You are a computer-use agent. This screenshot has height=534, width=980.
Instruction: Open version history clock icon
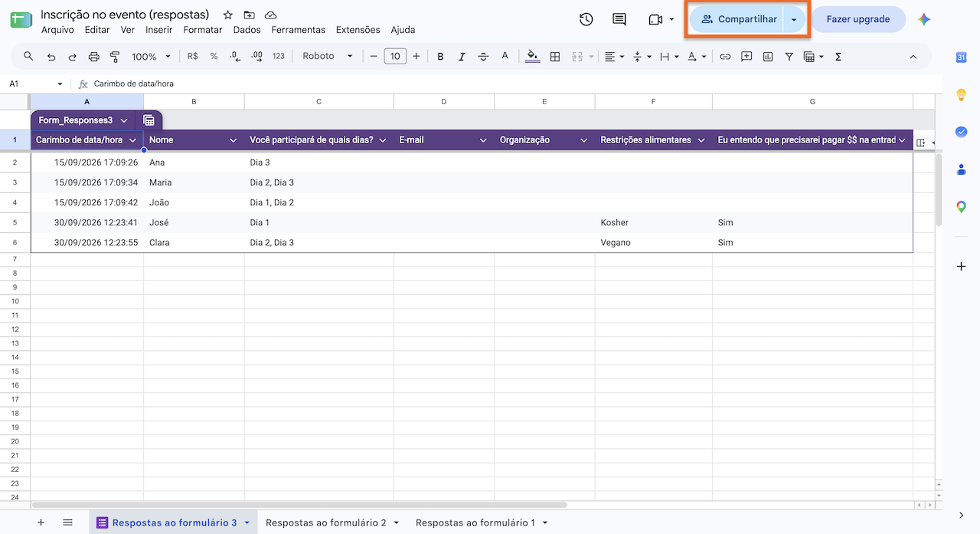[x=586, y=19]
